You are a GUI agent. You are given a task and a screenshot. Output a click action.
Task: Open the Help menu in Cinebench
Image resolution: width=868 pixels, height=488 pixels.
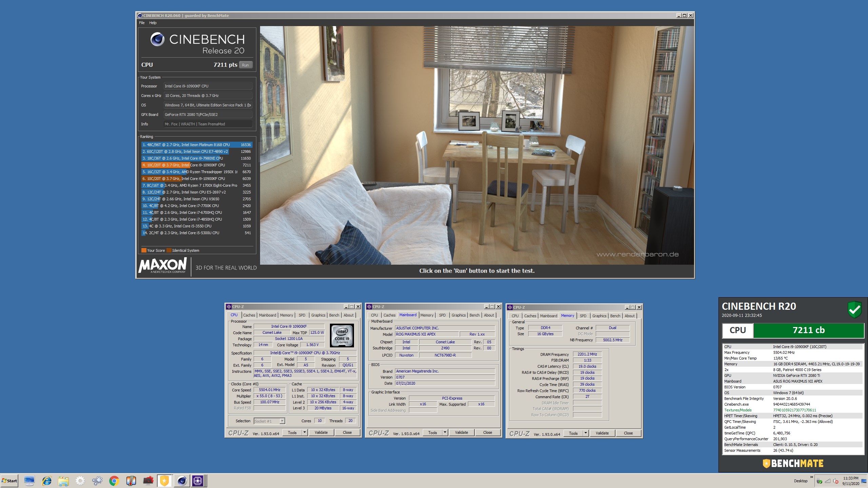153,23
